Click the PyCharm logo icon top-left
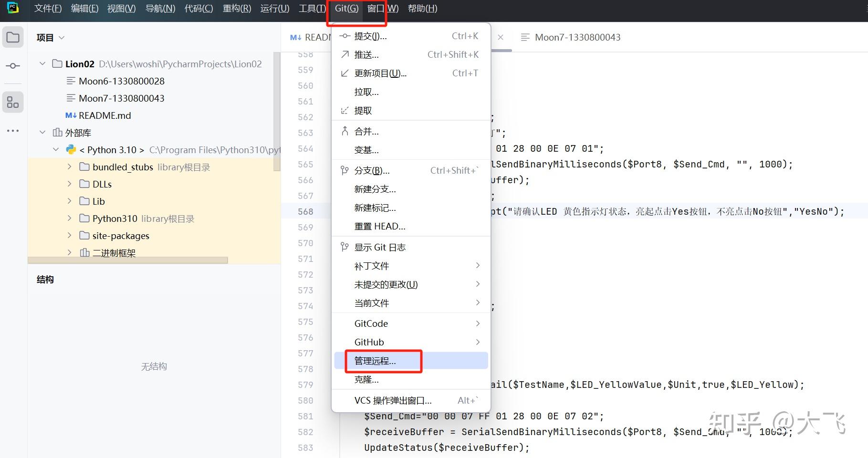The image size is (868, 458). [13, 8]
